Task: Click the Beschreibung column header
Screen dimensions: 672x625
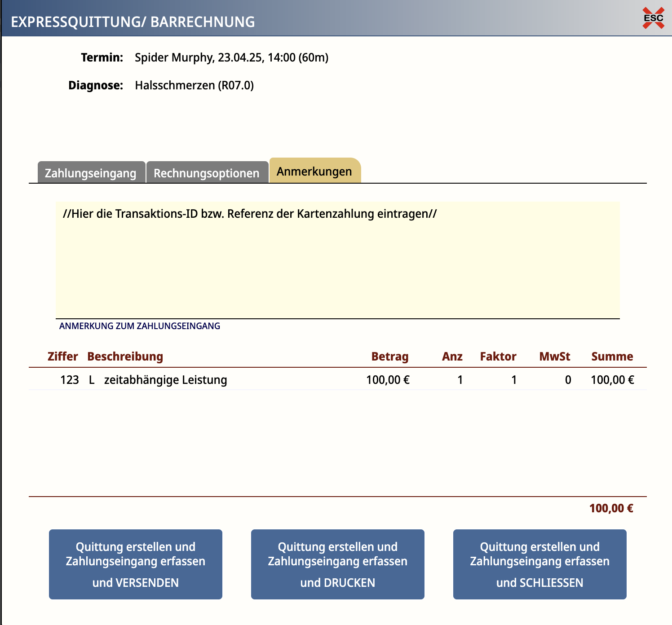Action: pyautogui.click(x=125, y=357)
